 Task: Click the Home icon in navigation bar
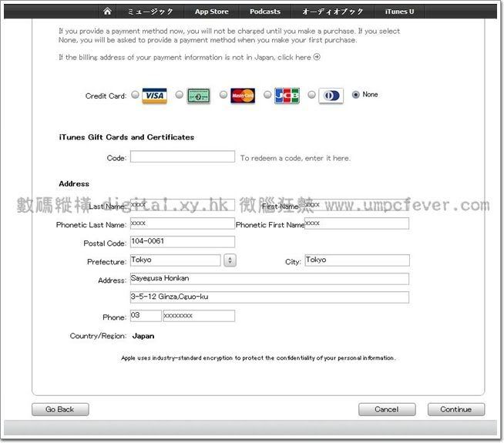coord(107,12)
